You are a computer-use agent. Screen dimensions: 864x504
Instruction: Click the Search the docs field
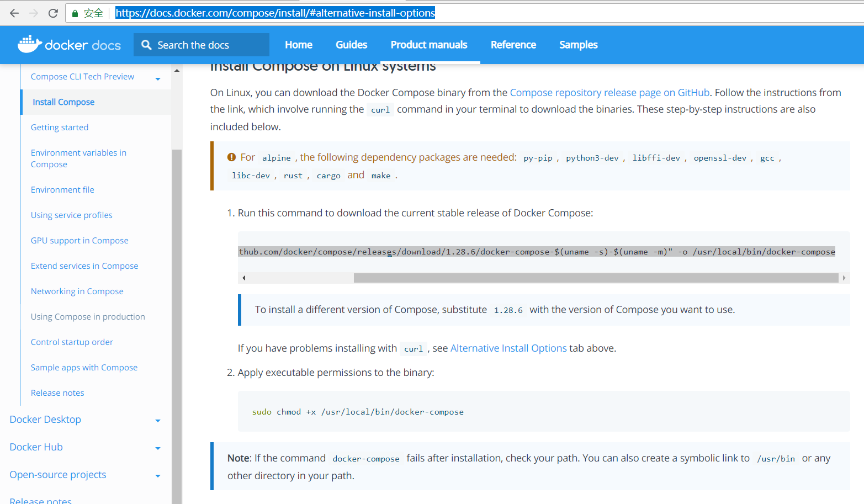(x=202, y=45)
